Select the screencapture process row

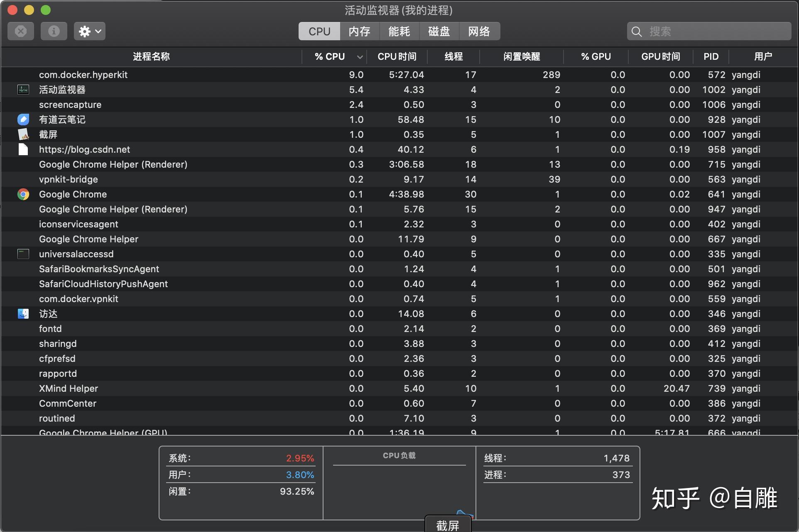click(399, 105)
